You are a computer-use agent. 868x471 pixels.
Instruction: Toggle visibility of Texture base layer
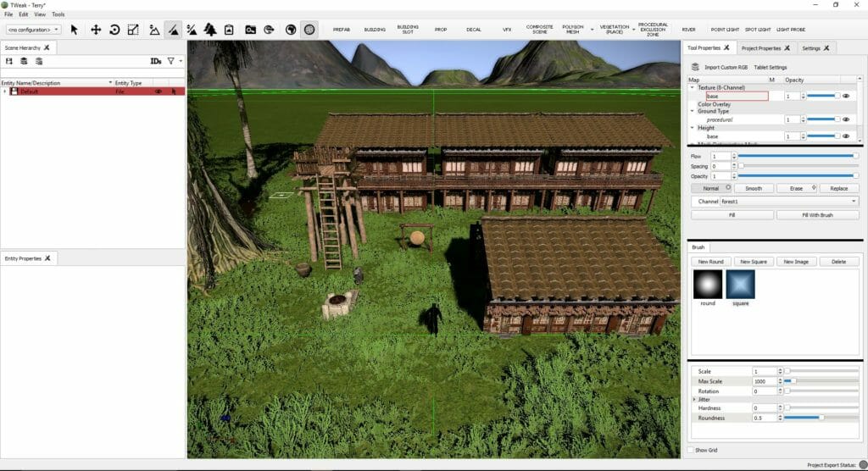pyautogui.click(x=846, y=97)
